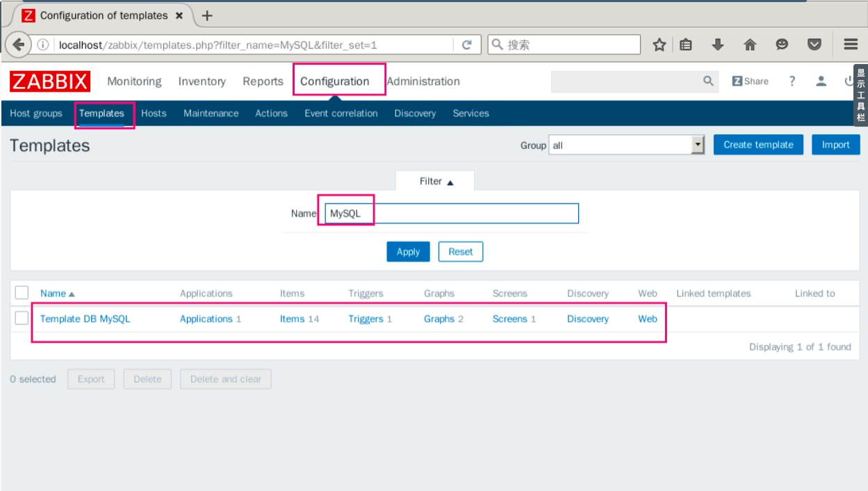This screenshot has height=491, width=868.
Task: Collapse the Filter panel
Action: pos(434,181)
